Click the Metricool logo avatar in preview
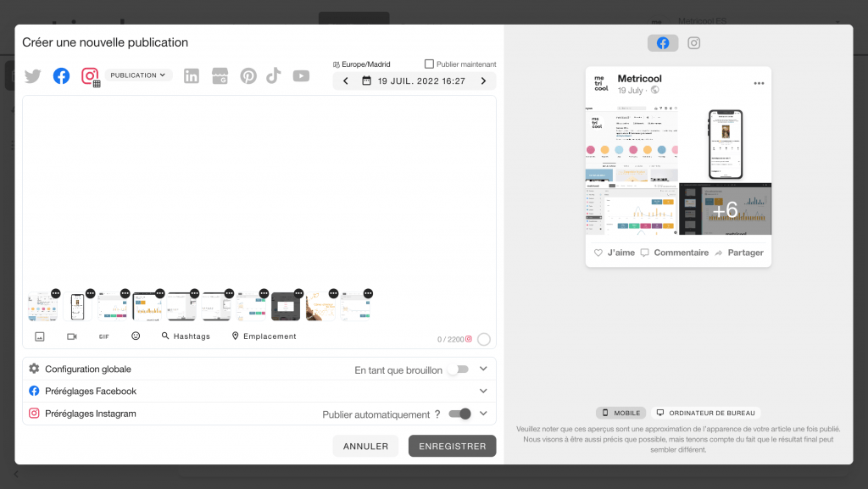868x489 pixels. coord(601,84)
